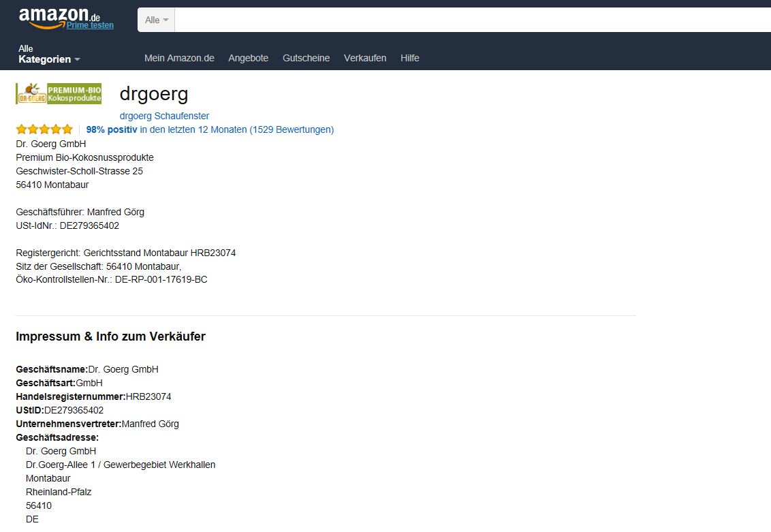Select the Öko-Kontrollstellen-Nr. line

pyautogui.click(x=112, y=279)
